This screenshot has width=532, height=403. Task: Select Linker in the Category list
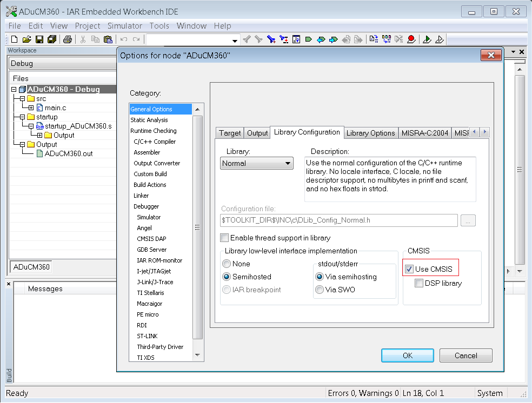[x=141, y=196]
